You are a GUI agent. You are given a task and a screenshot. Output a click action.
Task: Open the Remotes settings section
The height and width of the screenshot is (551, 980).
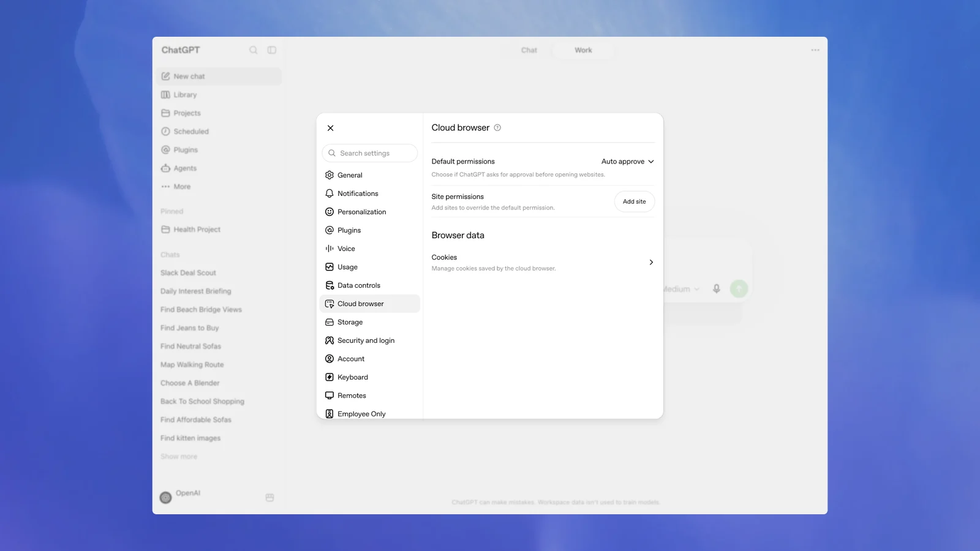pos(369,395)
